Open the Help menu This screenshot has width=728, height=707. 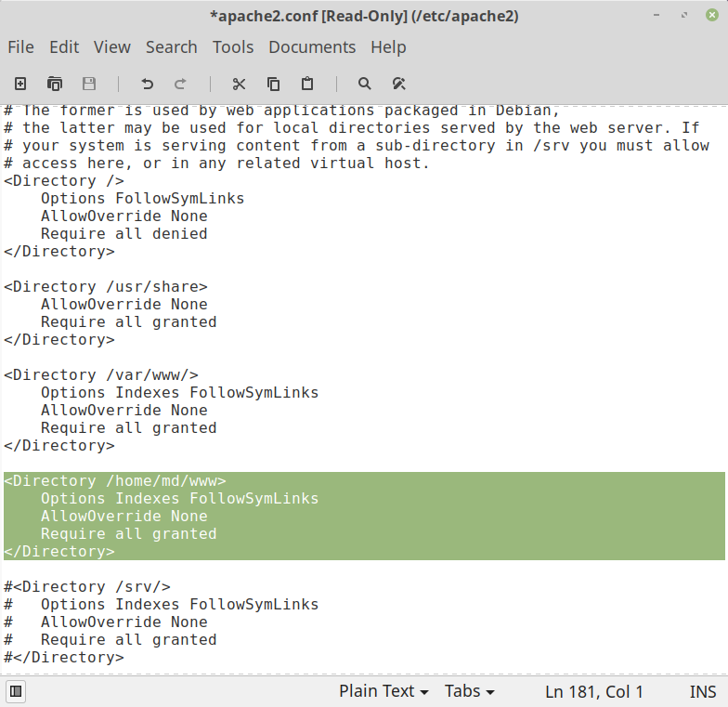click(388, 47)
